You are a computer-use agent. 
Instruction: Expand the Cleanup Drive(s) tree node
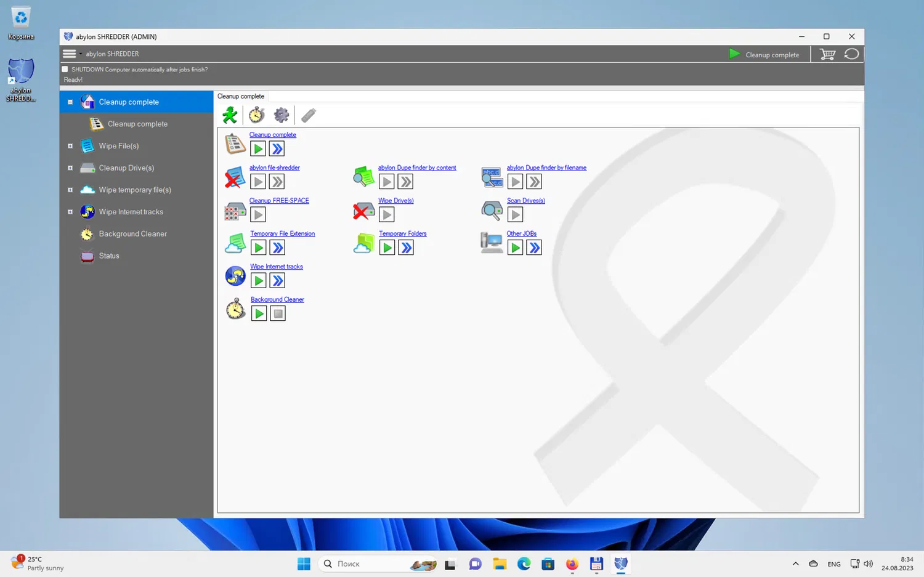coord(70,168)
